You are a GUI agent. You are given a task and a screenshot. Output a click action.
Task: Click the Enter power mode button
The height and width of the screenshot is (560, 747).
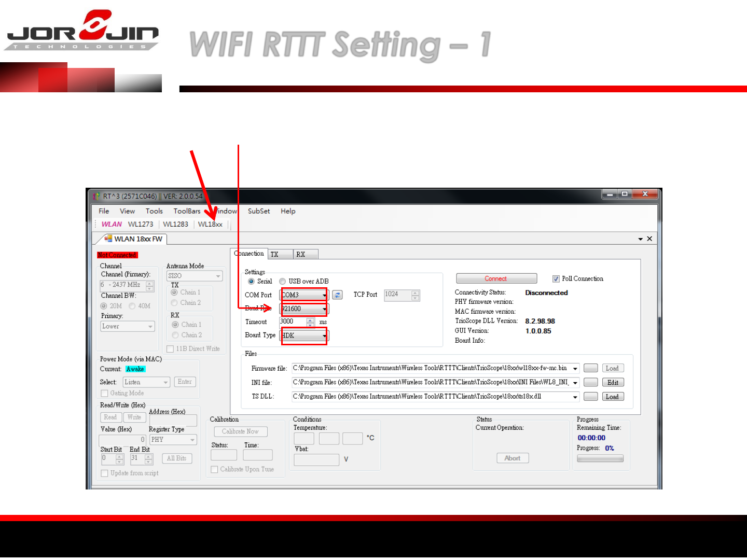[185, 382]
